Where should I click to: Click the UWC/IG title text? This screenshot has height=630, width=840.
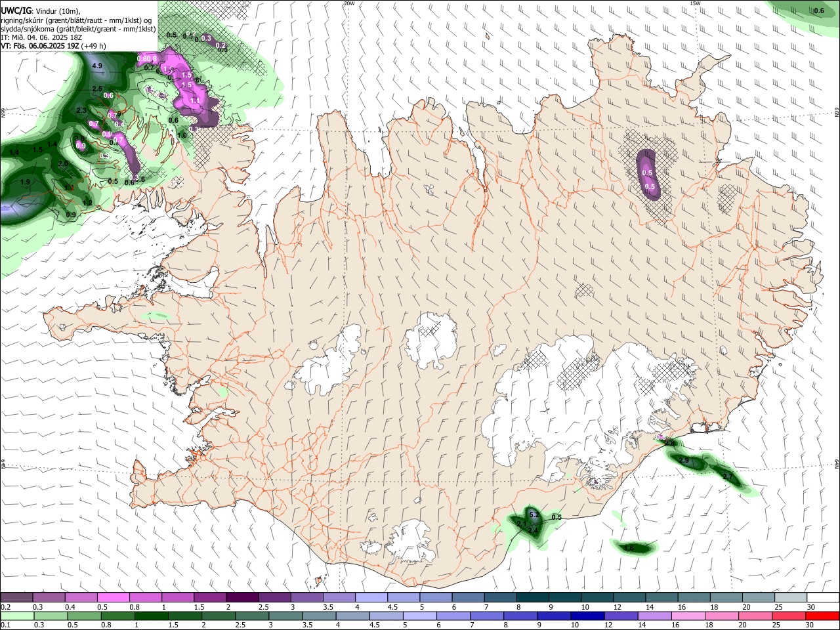16,11
